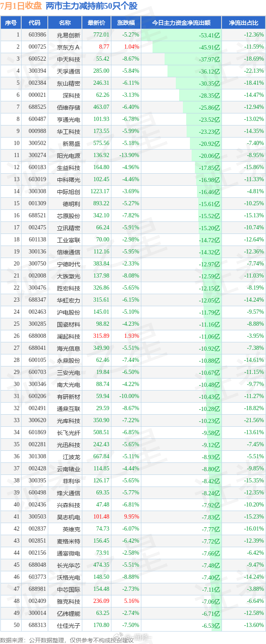Click 国瓷材料 price 98.82
Image resolution: width=266 pixels, height=644 pixels.
coord(103,324)
